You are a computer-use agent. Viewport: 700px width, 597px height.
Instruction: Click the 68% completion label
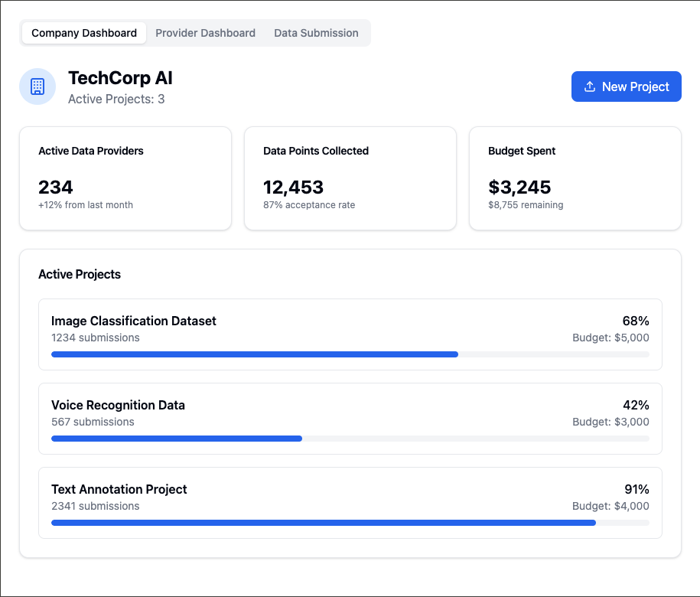click(636, 321)
